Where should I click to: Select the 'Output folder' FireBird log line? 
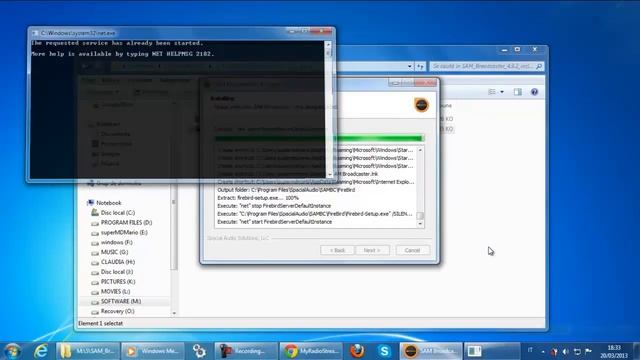click(x=286, y=190)
